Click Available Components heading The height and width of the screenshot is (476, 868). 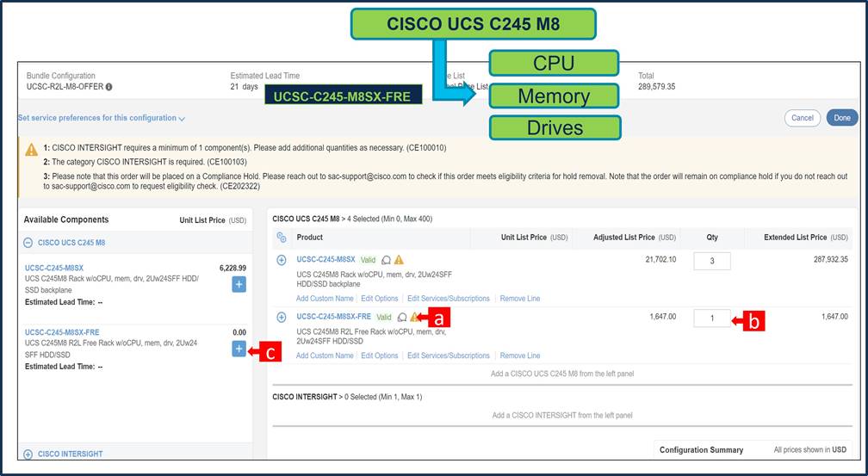(65, 219)
